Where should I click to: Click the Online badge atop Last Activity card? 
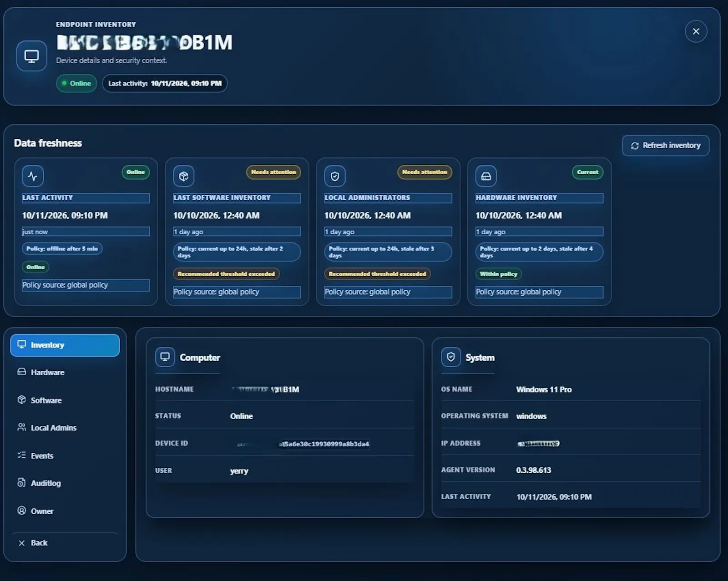click(136, 172)
